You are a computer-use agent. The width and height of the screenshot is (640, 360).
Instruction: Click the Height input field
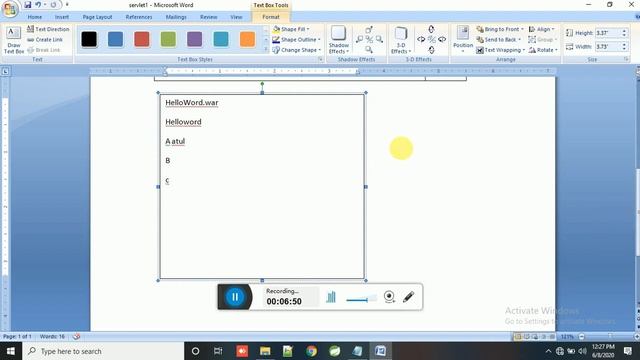608,33
